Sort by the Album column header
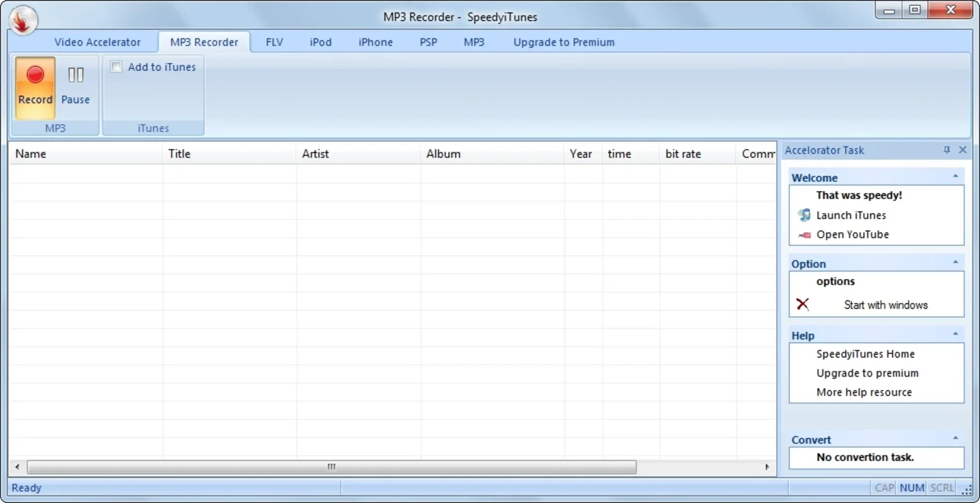The image size is (980, 503). pyautogui.click(x=492, y=153)
